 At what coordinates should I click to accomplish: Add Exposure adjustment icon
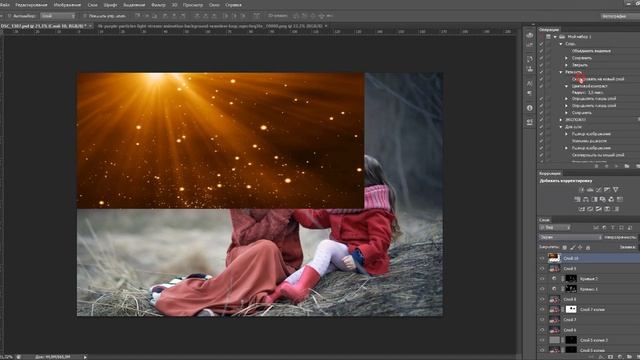607,190
